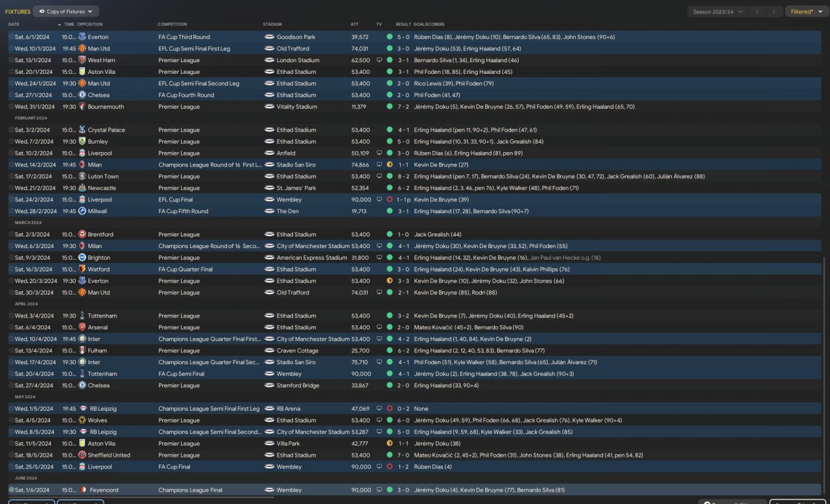Open the 8 - 2 result against Luton Town
Screen dimensions: 830x504
pos(403,177)
